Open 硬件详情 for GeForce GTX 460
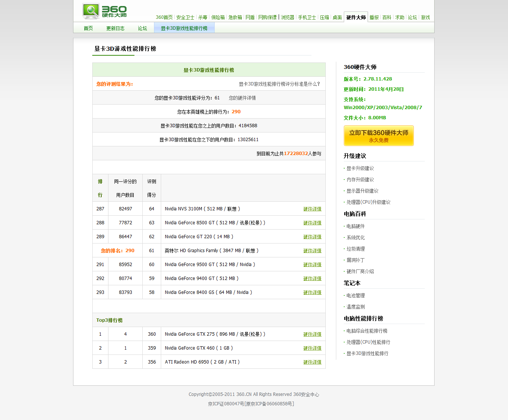The width and height of the screenshot is (508, 420). [x=313, y=348]
